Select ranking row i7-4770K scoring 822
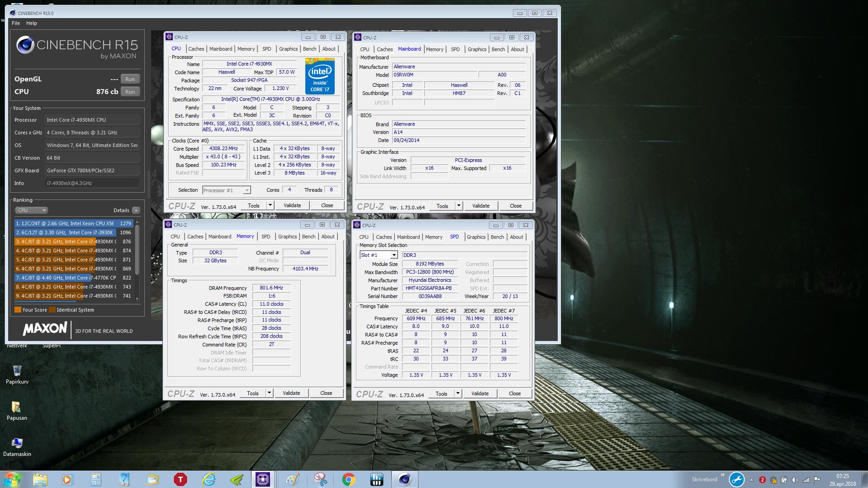The image size is (868, 488). tap(73, 278)
